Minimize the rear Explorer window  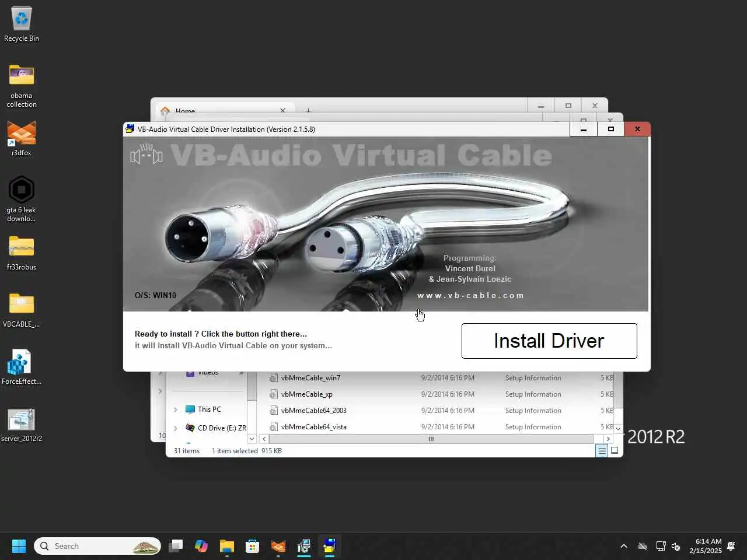541,106
